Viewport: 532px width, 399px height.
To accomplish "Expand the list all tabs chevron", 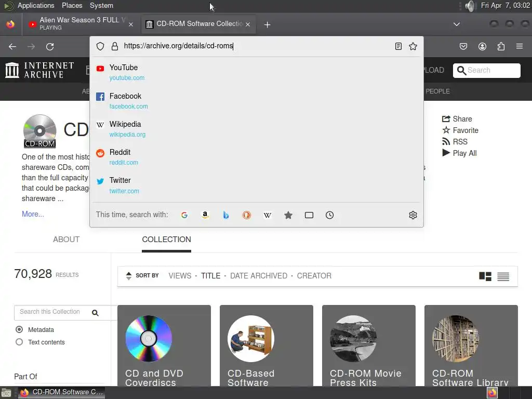I will pos(457,24).
